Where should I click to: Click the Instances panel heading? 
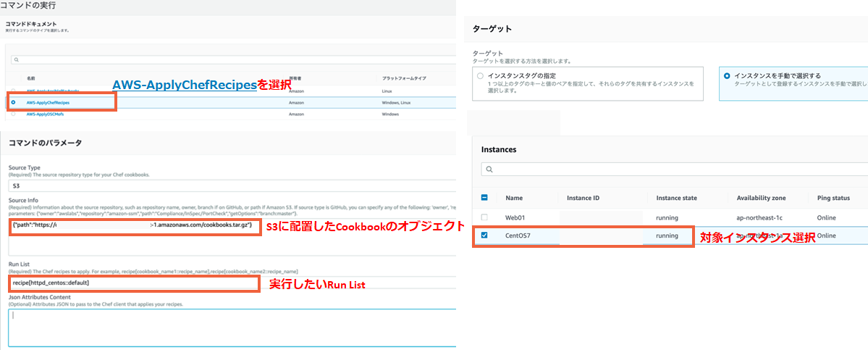click(x=499, y=149)
